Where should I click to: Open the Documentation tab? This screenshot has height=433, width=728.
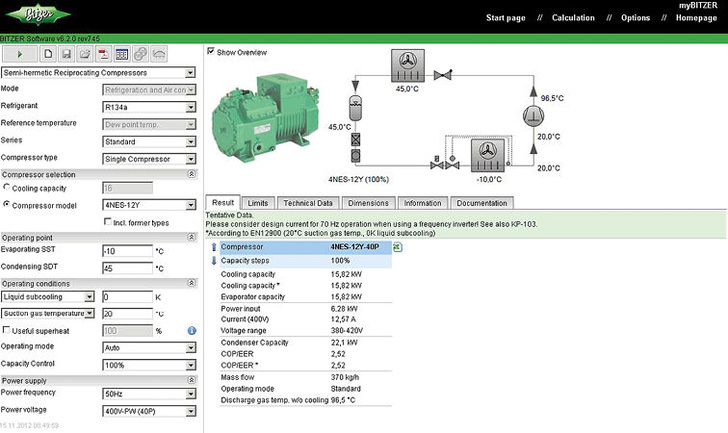pyautogui.click(x=482, y=203)
